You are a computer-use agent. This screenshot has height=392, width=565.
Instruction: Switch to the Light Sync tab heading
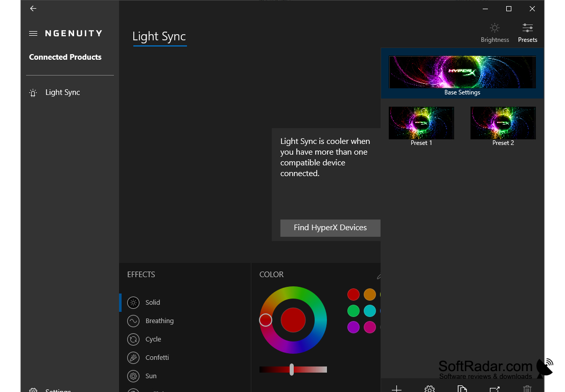coord(159,36)
